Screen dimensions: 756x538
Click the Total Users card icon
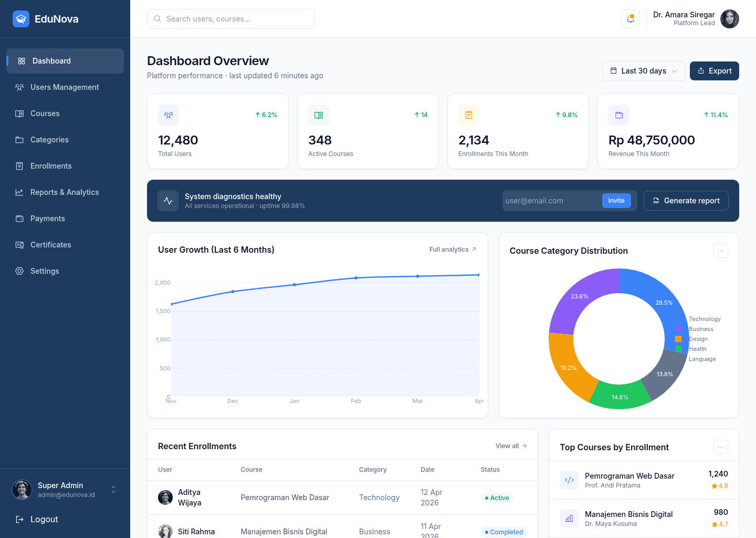169,115
